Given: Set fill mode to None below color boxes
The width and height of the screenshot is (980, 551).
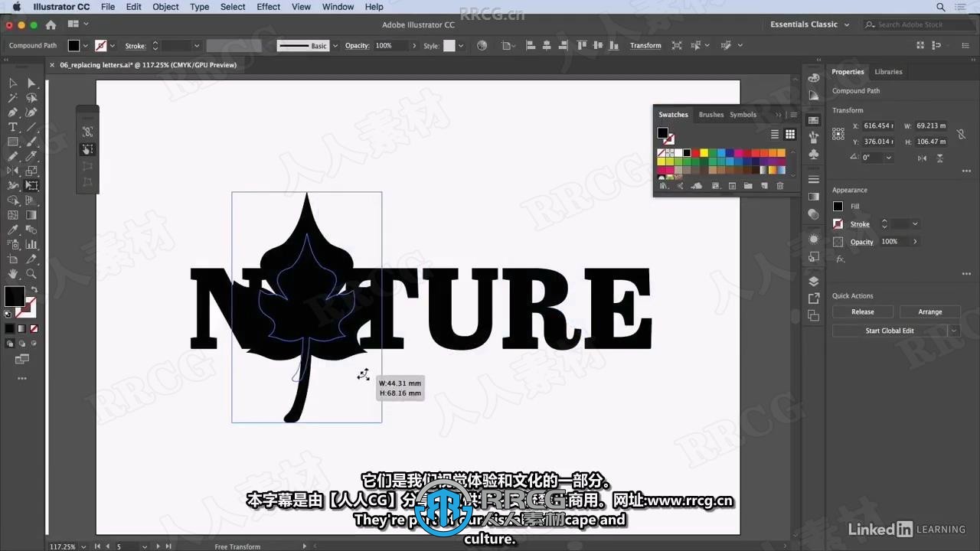Looking at the screenshot, I should coord(34,328).
